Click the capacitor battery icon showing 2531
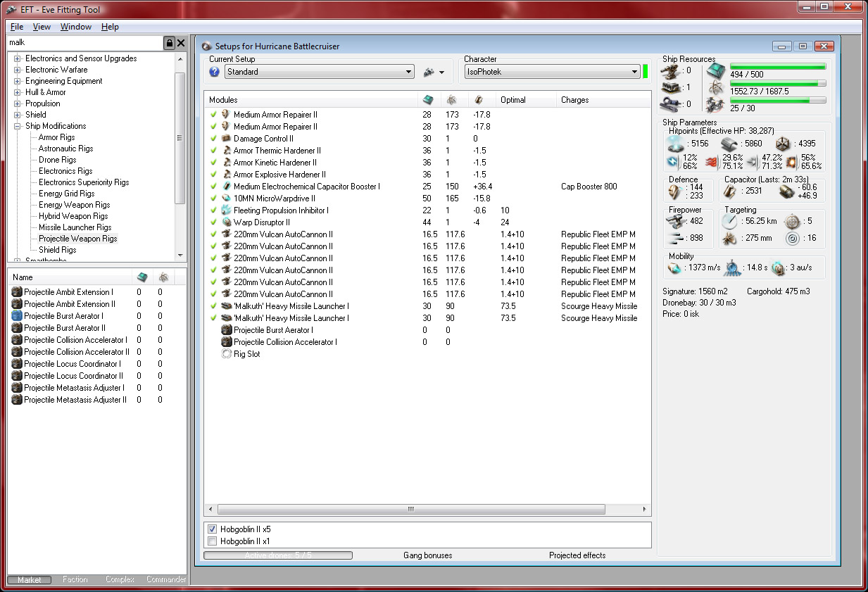The width and height of the screenshot is (868, 592). coord(731,191)
